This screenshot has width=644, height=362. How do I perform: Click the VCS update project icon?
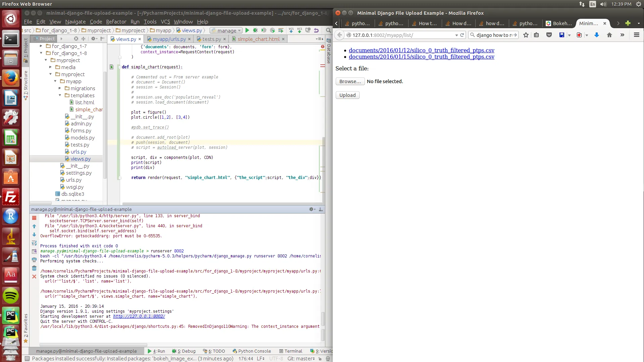tap(291, 31)
